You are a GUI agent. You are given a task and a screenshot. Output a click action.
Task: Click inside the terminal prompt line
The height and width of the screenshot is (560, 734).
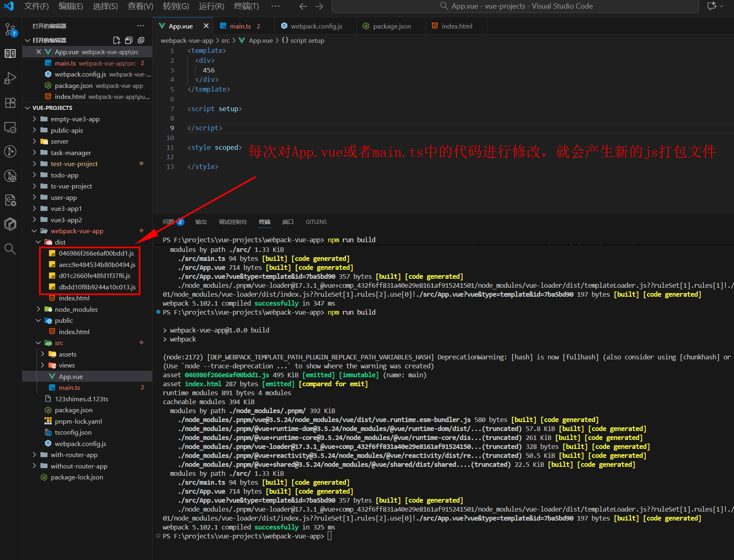coord(329,536)
